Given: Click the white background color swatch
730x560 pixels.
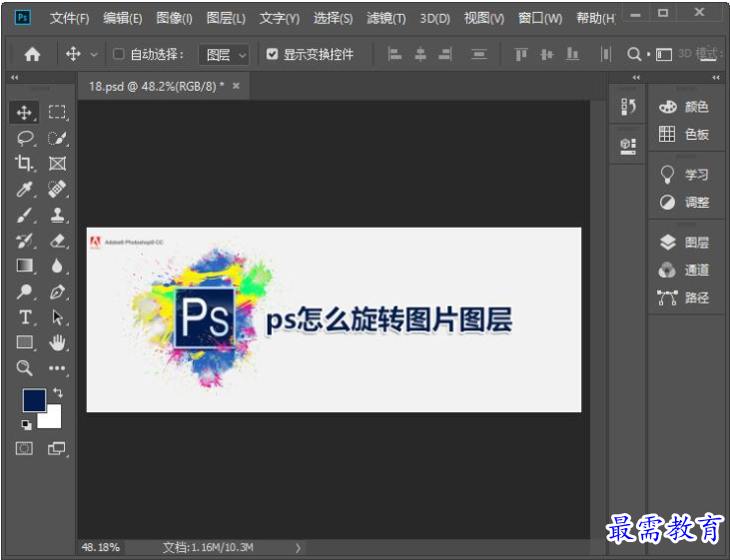Looking at the screenshot, I should coord(52,420).
